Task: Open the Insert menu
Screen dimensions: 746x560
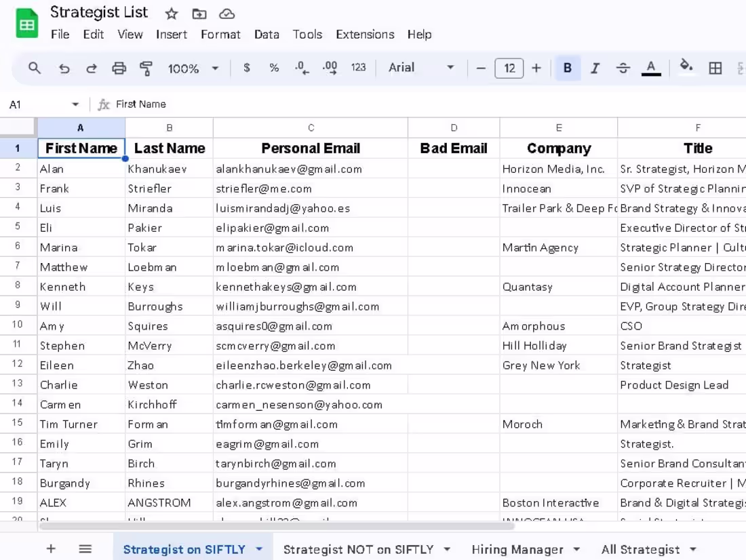Action: coord(172,35)
